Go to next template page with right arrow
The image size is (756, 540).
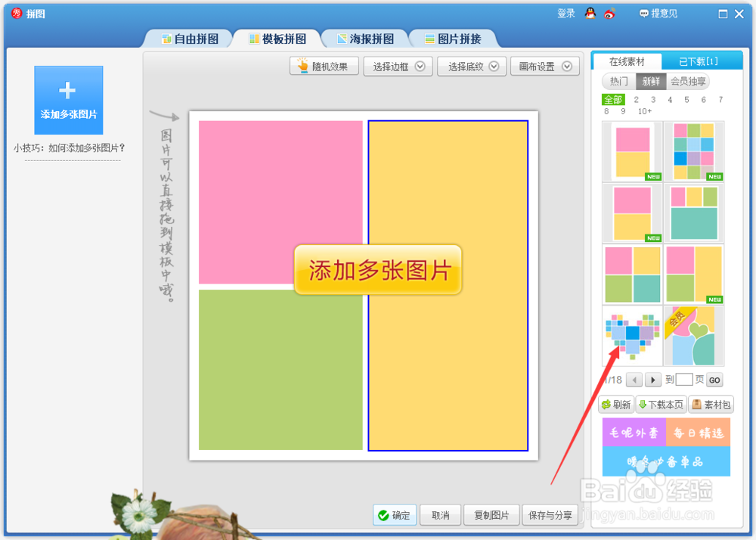coord(652,380)
